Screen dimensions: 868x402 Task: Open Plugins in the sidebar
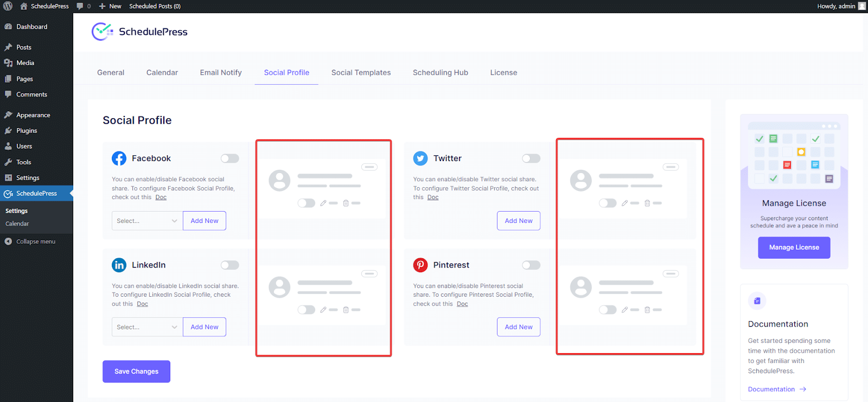coord(36,131)
